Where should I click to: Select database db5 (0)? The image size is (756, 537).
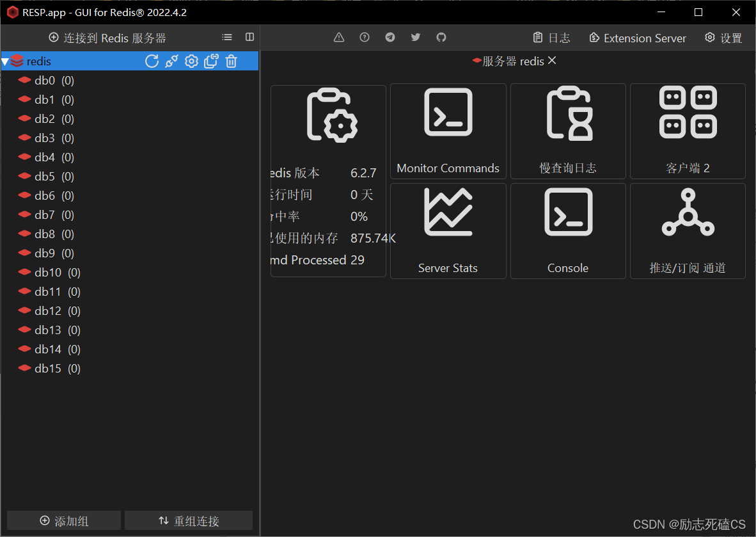point(46,177)
